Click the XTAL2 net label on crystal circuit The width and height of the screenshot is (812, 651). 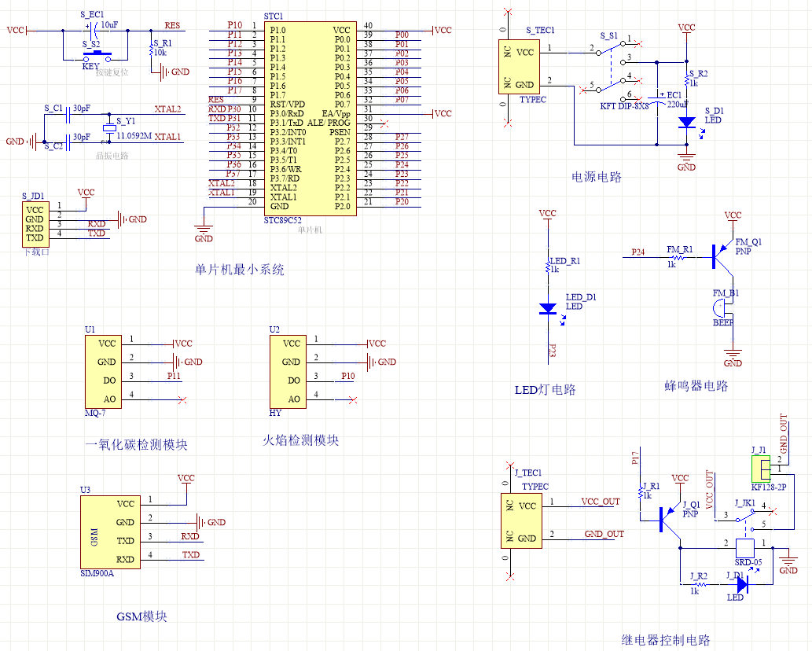(167, 108)
